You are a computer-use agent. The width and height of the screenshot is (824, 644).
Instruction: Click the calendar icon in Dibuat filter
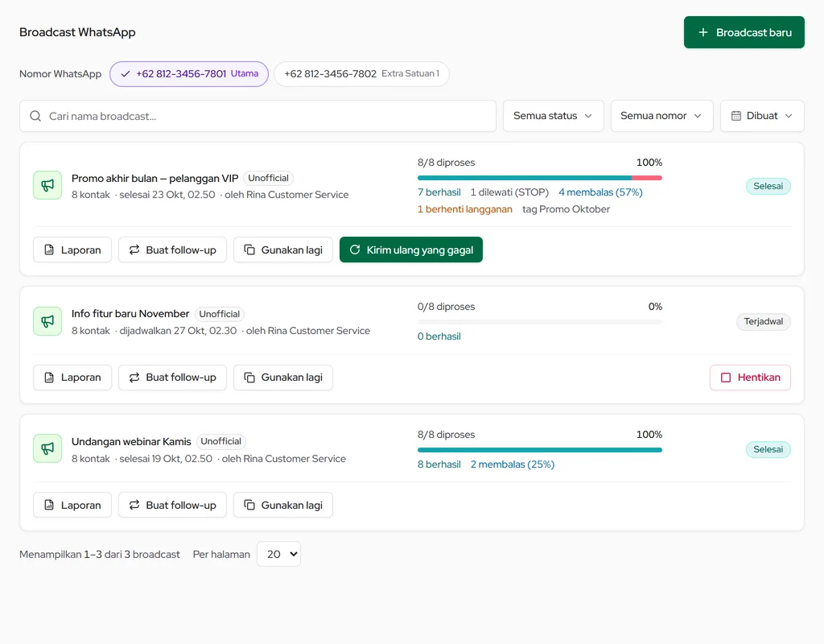pyautogui.click(x=736, y=116)
